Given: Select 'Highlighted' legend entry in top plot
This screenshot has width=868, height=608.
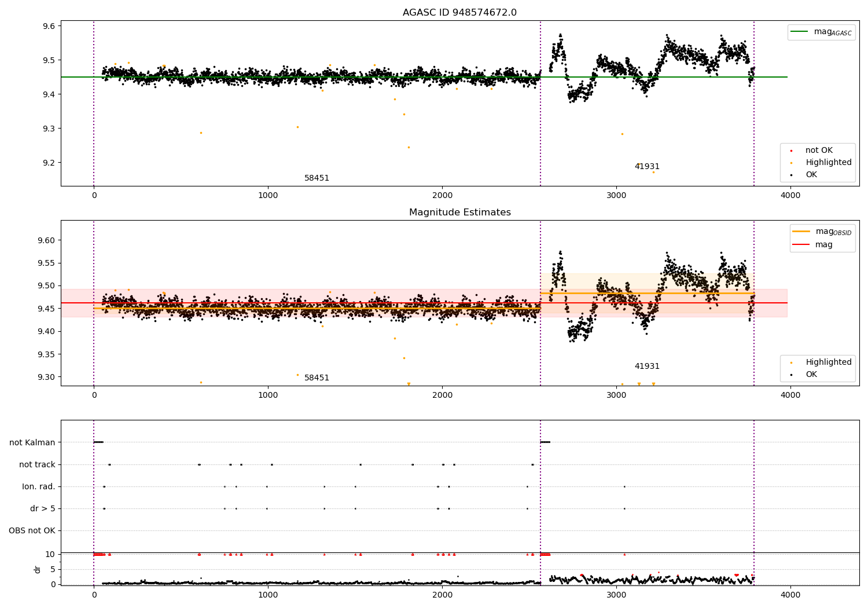Looking at the screenshot, I should point(829,163).
